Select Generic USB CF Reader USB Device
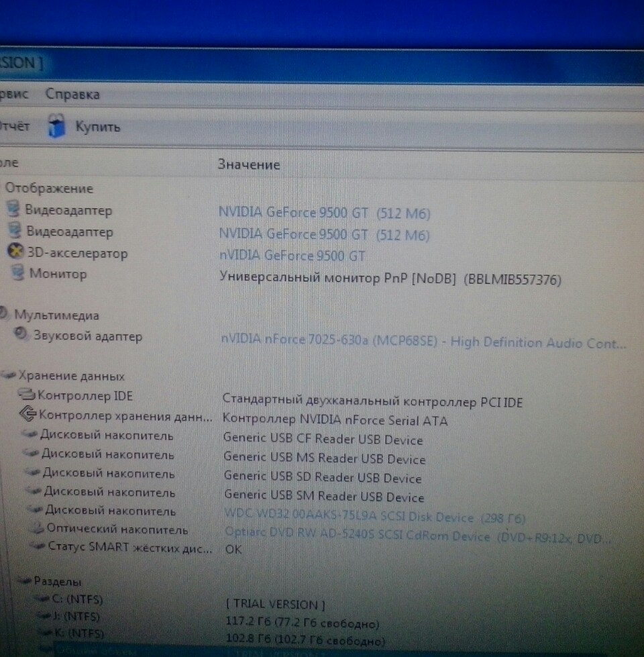The image size is (644, 657). [323, 439]
